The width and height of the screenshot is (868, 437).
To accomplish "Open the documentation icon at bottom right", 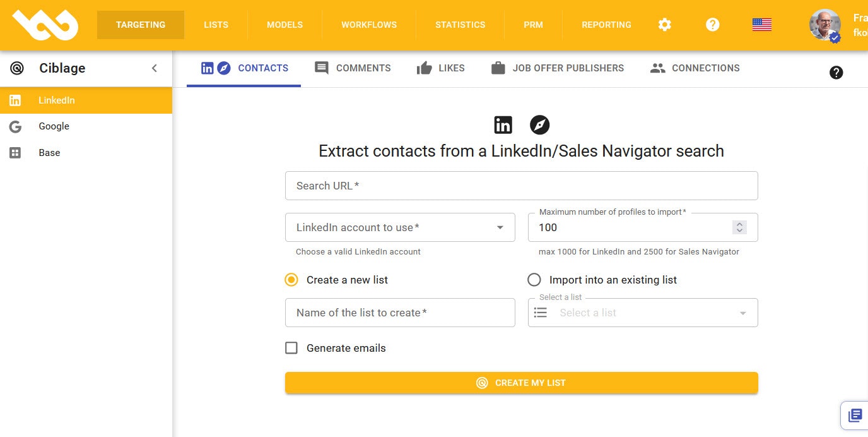I will pos(855,415).
